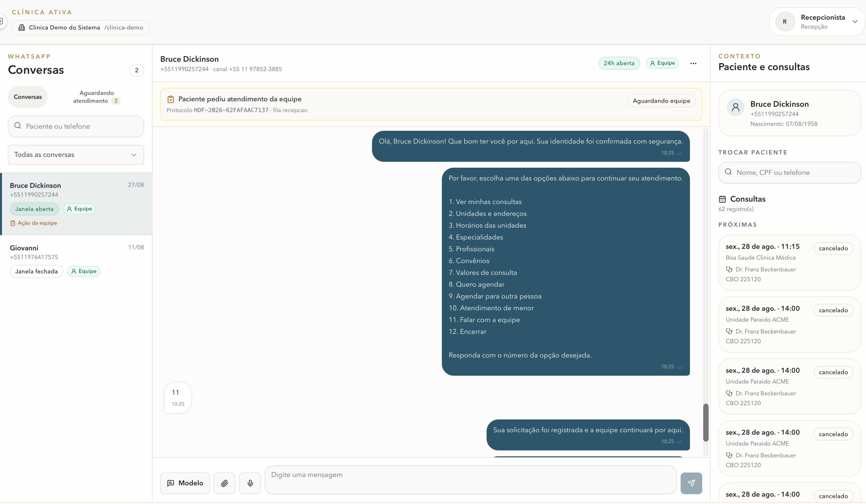Click the 62 registro(s) text
The height and width of the screenshot is (504, 866).
(736, 209)
